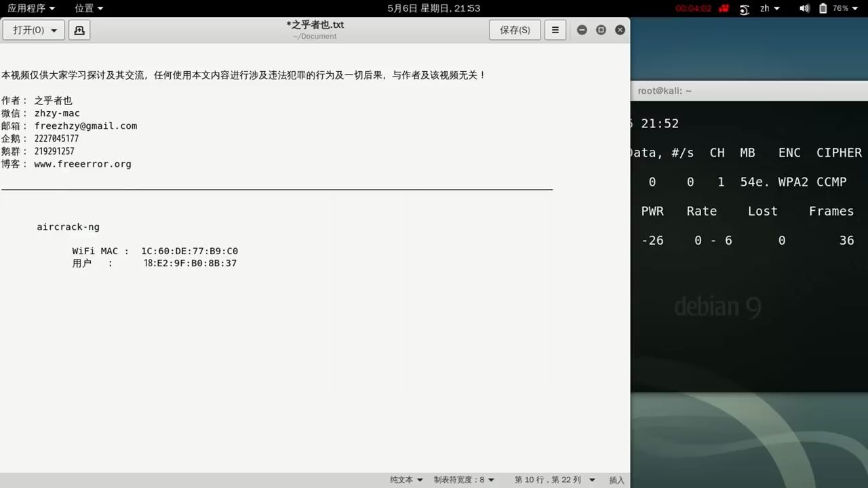
Task: Open the hamburger menu in the editor toolbar
Action: [555, 30]
